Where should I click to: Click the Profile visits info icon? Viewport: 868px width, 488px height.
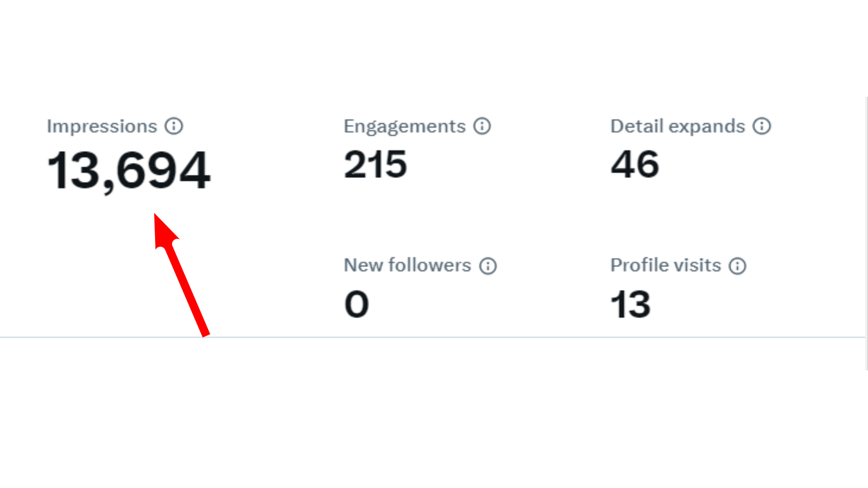click(x=738, y=266)
